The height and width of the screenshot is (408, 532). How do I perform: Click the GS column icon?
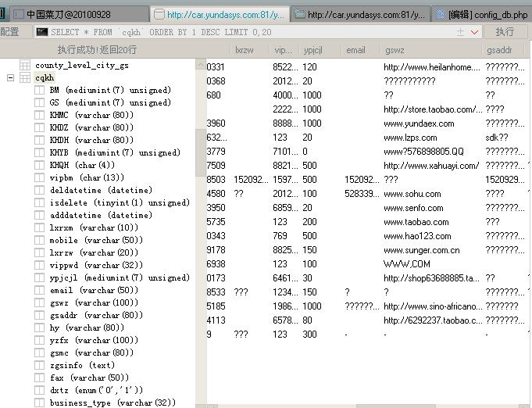(x=39, y=102)
